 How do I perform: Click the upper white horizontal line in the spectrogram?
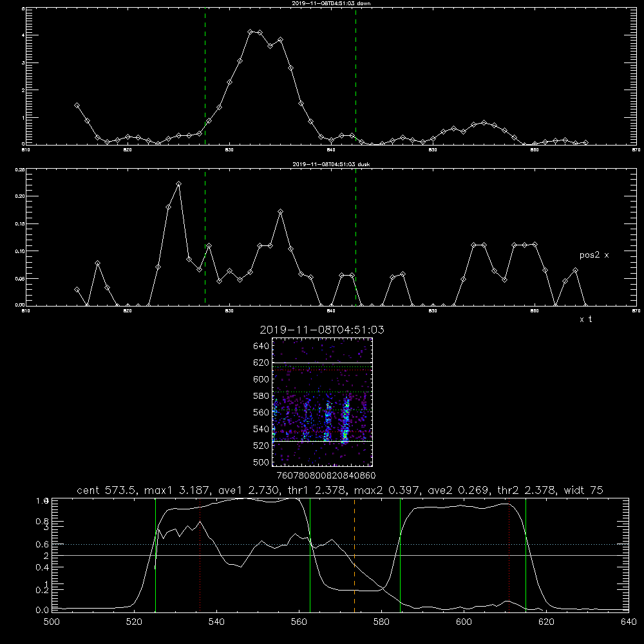322,363
